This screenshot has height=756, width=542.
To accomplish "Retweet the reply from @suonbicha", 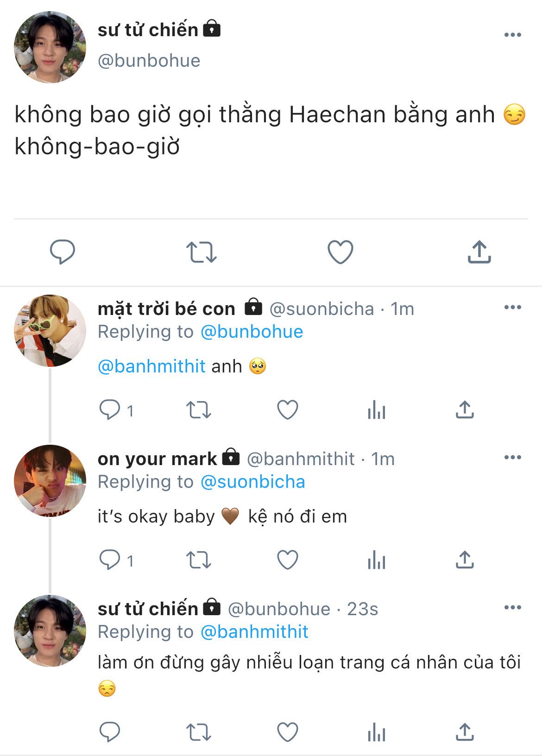I will click(199, 410).
